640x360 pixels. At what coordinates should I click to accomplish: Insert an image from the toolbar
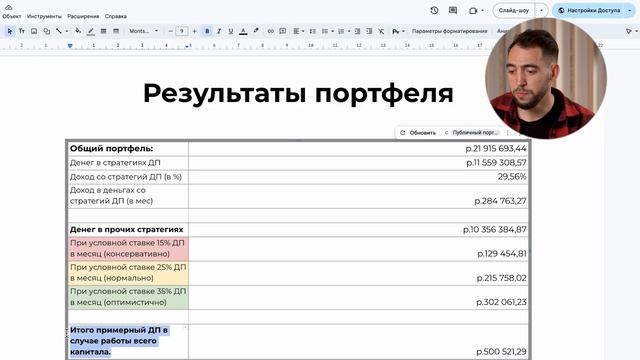[34, 31]
